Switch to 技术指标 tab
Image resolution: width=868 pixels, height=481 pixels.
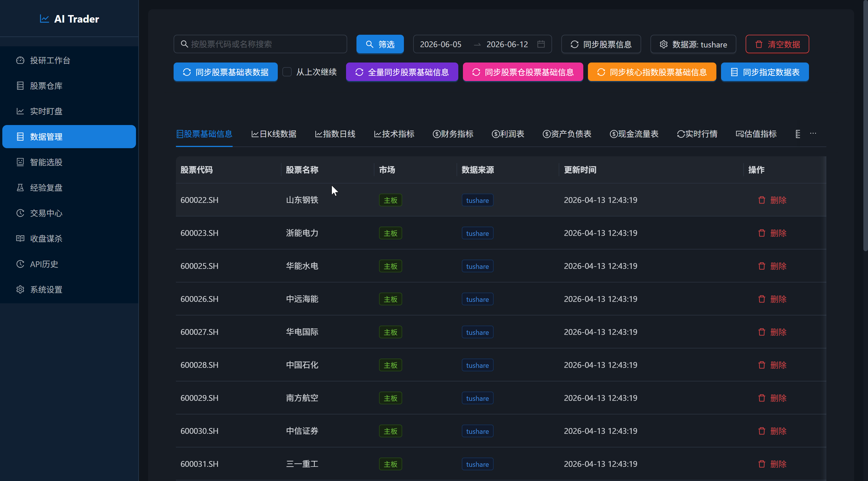point(394,134)
